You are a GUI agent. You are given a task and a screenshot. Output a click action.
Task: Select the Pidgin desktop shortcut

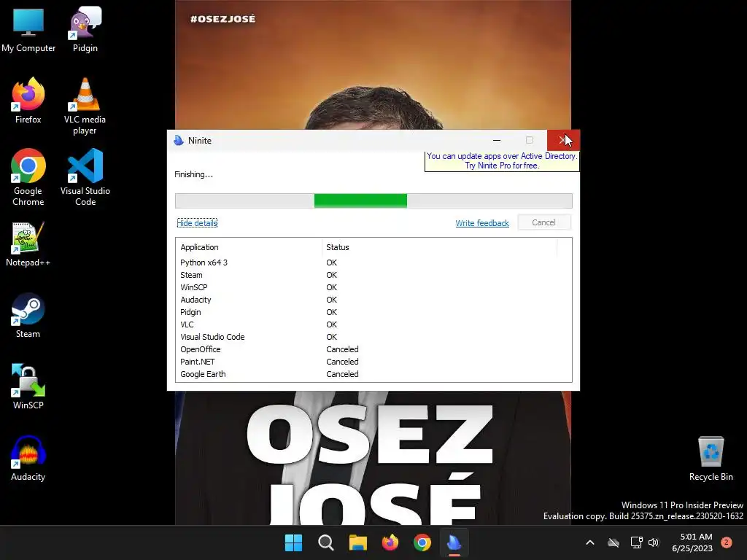coord(85,30)
